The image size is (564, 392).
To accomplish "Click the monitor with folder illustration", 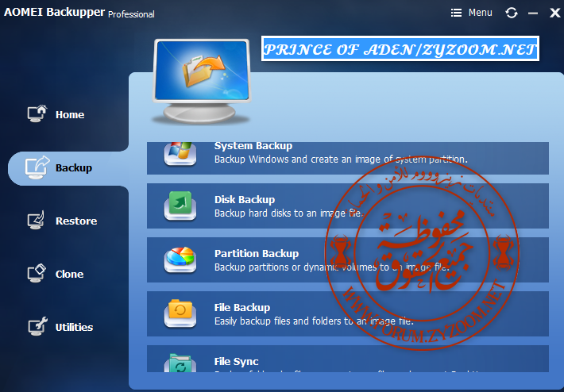I will coord(202,82).
